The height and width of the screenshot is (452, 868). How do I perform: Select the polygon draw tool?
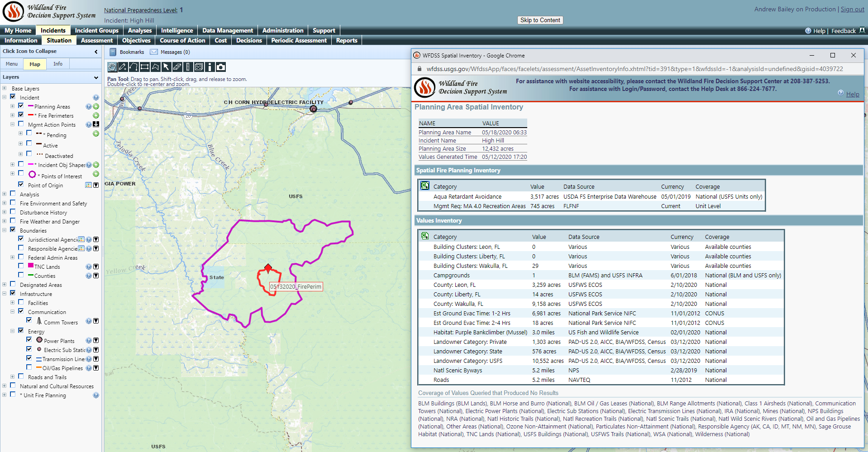[155, 67]
